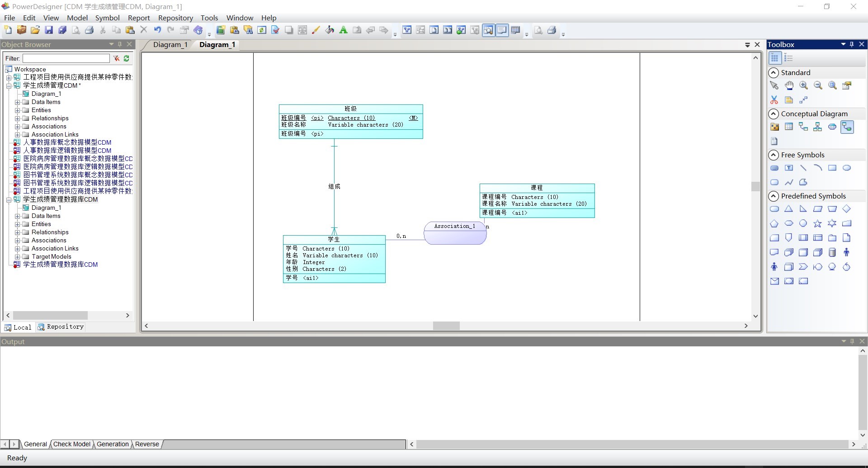The image size is (868, 468).
Task: Click the Undo icon on the toolbar
Action: 157,30
